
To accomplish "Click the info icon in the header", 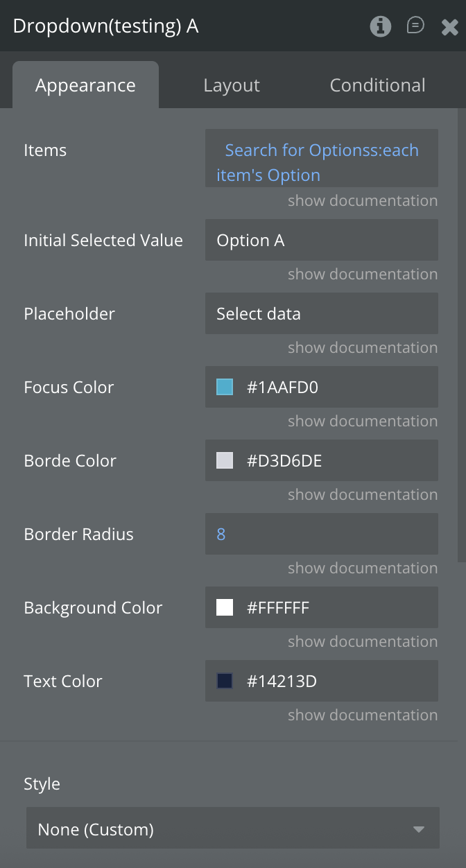I will (380, 26).
